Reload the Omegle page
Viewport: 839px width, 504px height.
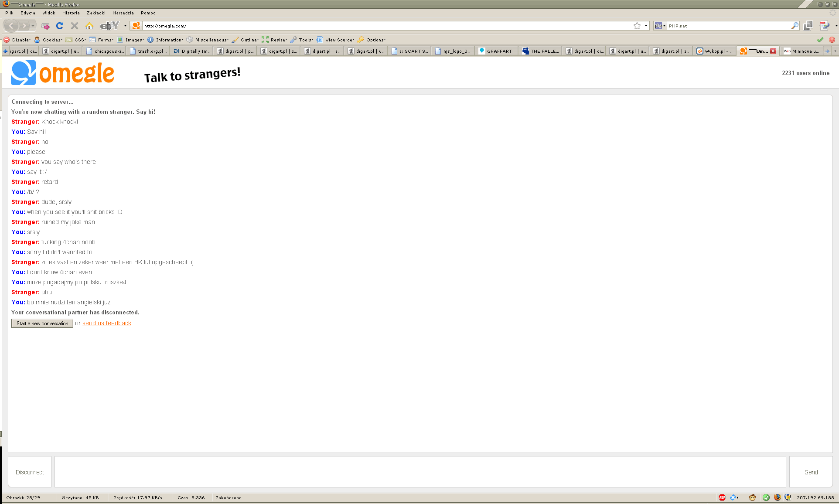click(x=60, y=26)
